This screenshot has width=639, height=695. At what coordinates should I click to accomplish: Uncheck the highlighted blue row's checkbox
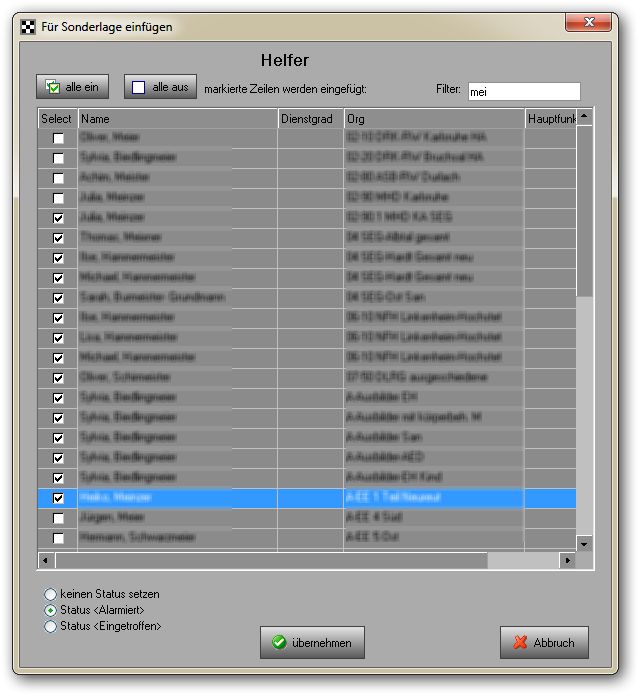(x=58, y=498)
